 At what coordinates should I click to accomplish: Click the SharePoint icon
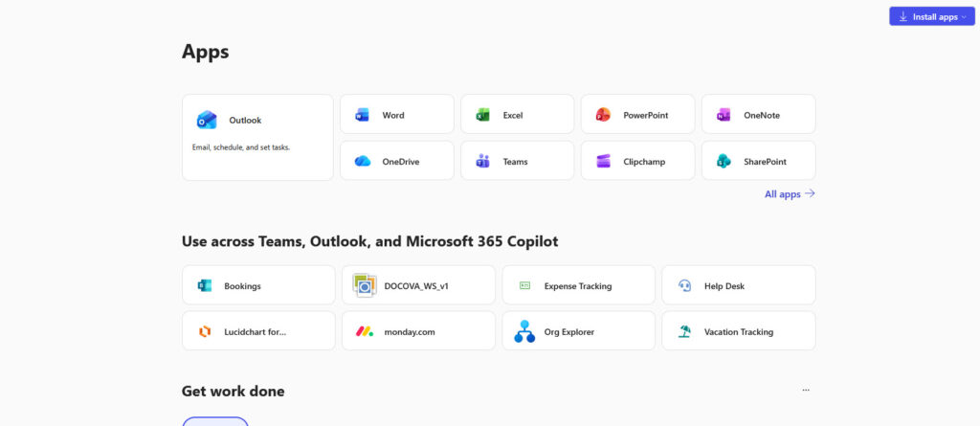(724, 161)
